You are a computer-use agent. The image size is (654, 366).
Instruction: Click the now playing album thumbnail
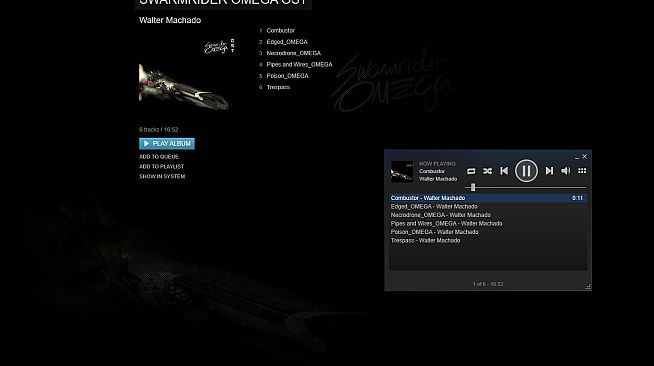coord(402,172)
